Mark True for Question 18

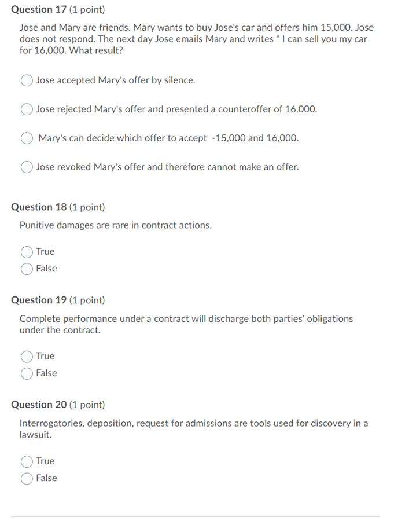point(27,251)
